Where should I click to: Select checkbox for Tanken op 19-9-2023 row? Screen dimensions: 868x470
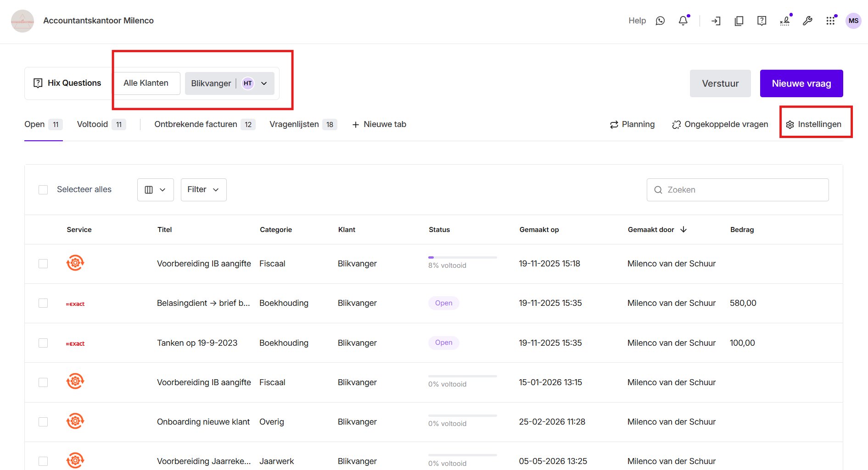click(x=43, y=343)
